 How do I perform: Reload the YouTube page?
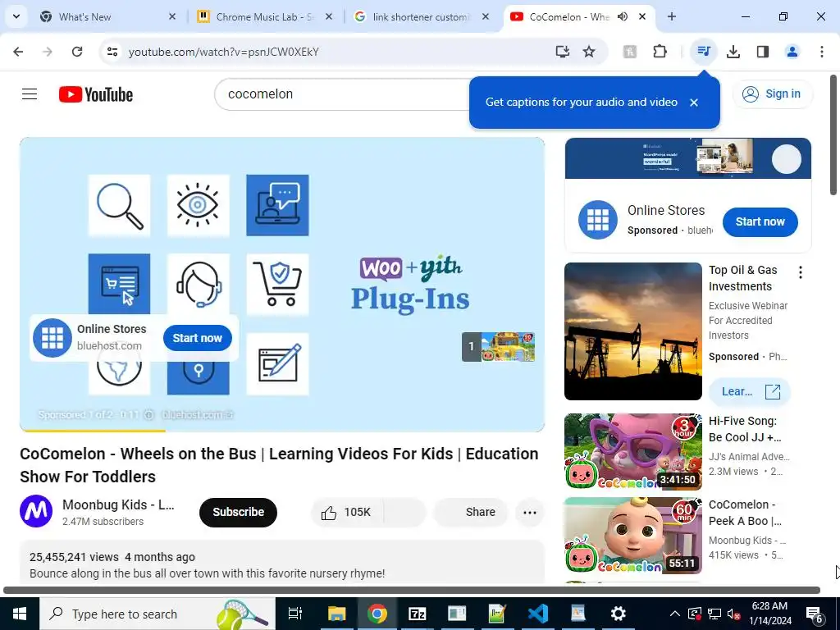pyautogui.click(x=77, y=52)
